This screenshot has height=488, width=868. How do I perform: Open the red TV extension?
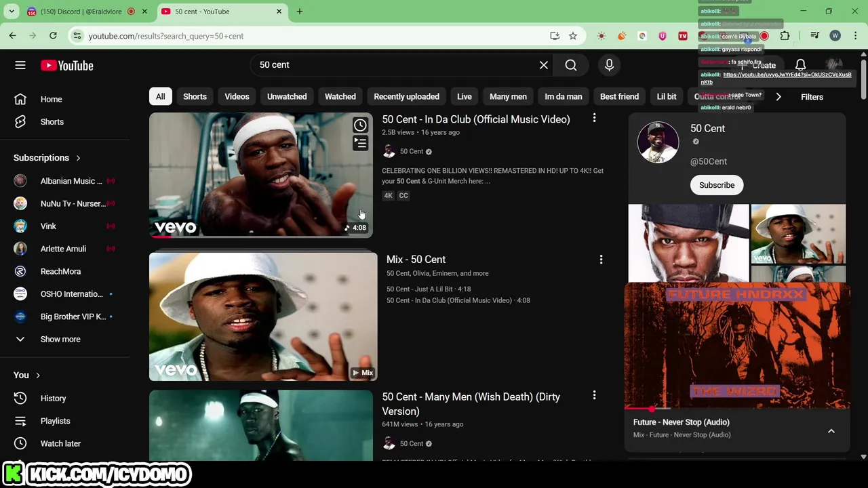[x=683, y=36]
